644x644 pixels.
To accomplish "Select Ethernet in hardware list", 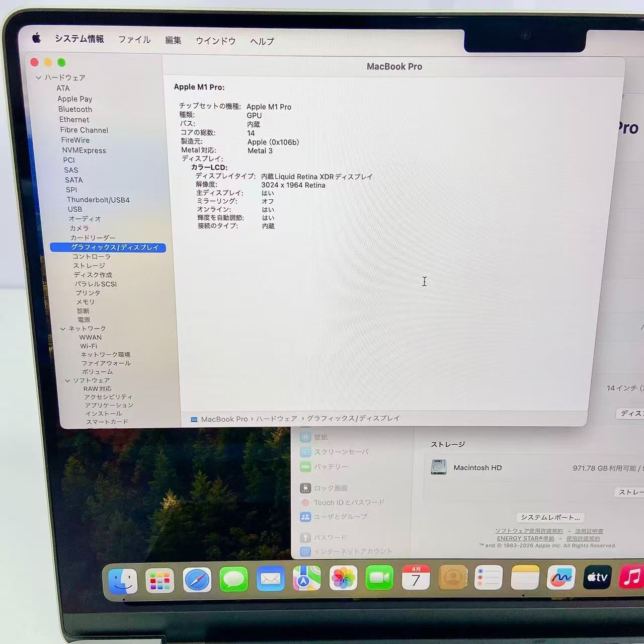I will coord(74,120).
